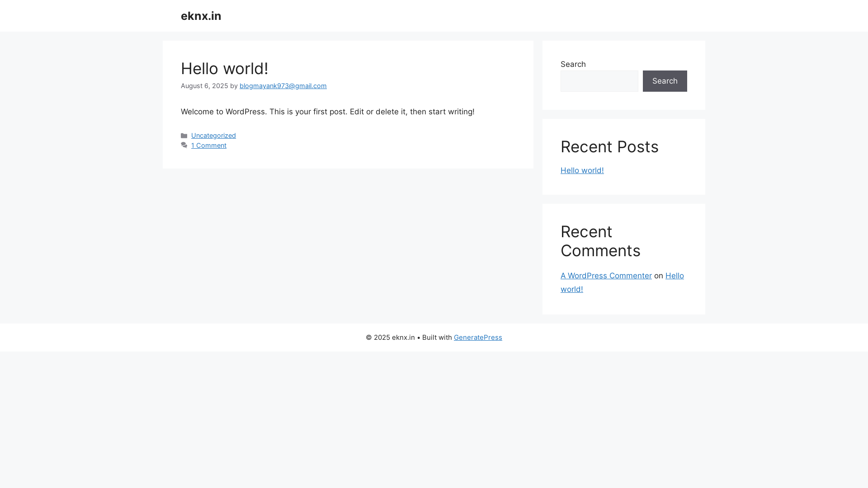Click the Recent Posts heading
This screenshot has width=868, height=488.
click(x=609, y=147)
